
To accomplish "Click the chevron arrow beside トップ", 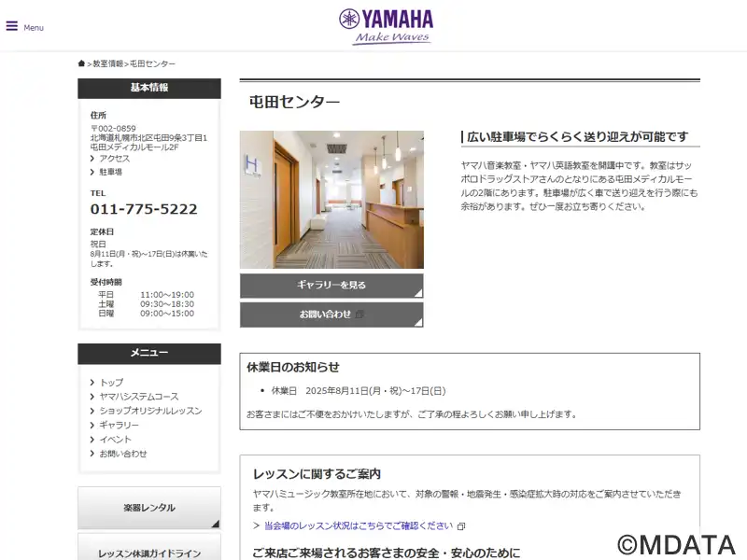I will [x=92, y=383].
